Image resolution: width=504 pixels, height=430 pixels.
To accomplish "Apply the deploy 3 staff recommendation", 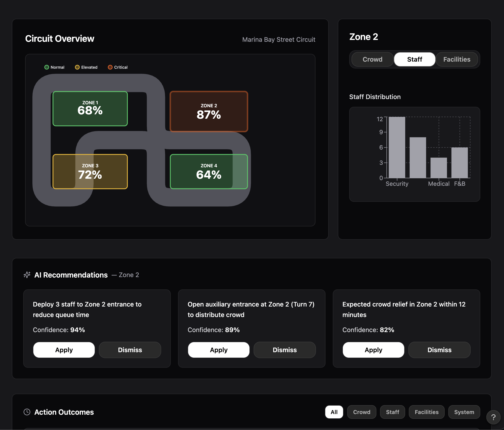I will click(x=64, y=350).
